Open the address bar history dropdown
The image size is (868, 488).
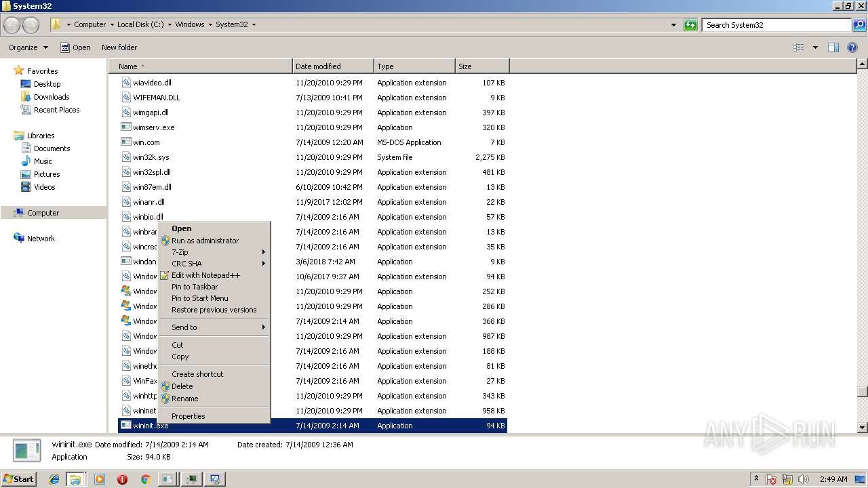pos(673,25)
